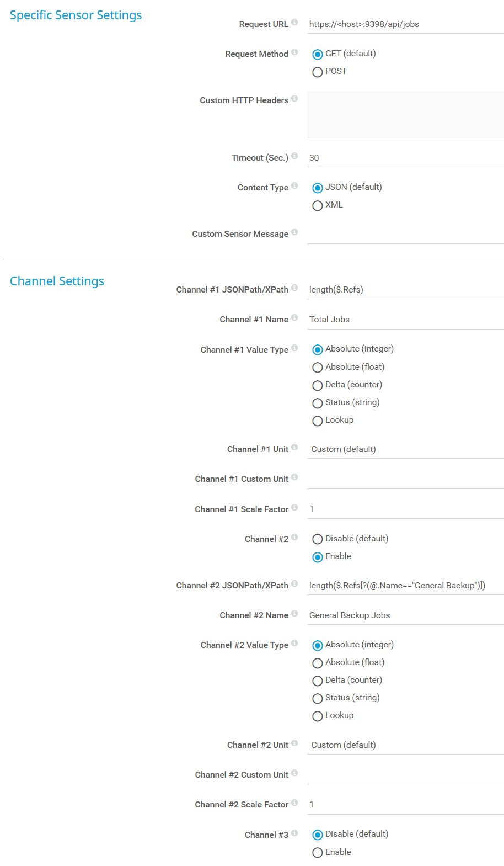Select Delta (counter) for Channel #2
The image size is (504, 866).
318,681
